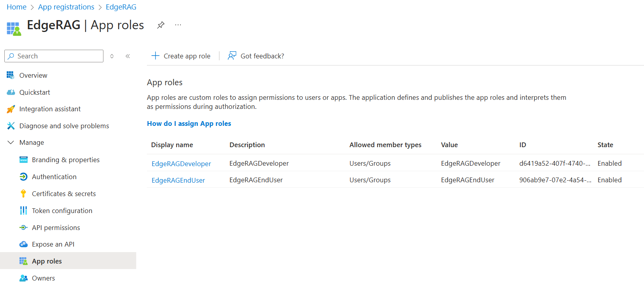Click the Expose an API cloud icon
Image resolution: width=644 pixels, height=288 pixels.
23,244
